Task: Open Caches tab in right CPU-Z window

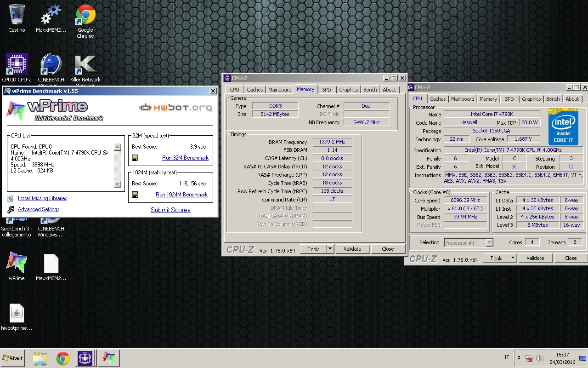Action: (438, 99)
